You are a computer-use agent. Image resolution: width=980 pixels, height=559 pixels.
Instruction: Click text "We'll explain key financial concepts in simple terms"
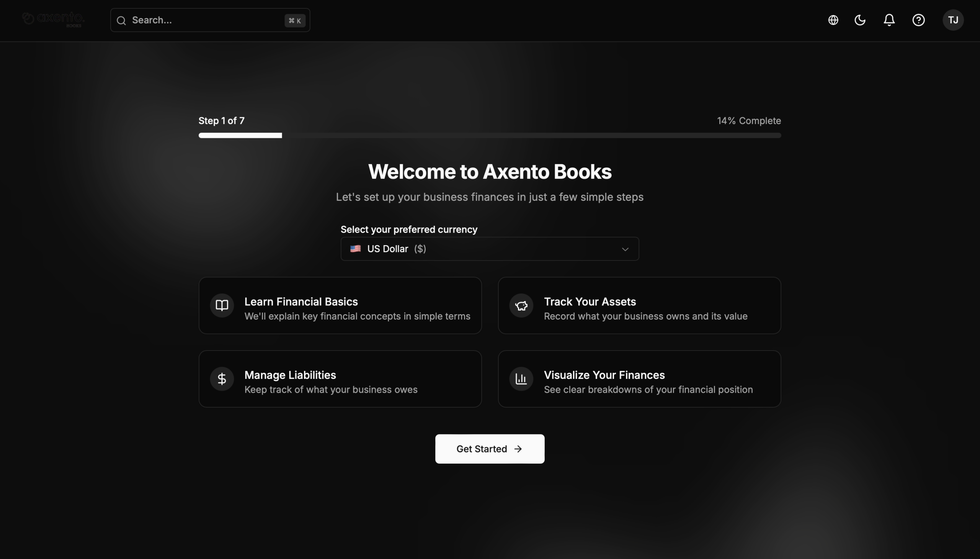click(x=357, y=316)
